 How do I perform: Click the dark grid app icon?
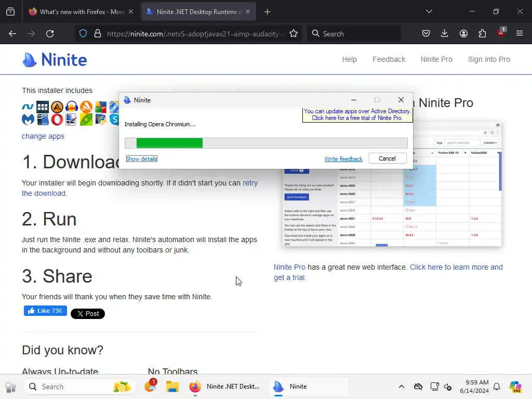(x=43, y=107)
